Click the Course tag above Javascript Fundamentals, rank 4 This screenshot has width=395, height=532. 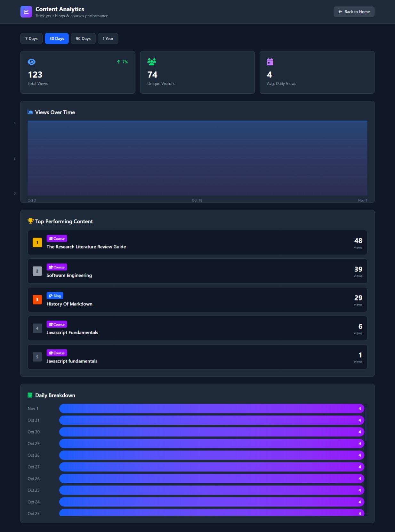(x=57, y=324)
